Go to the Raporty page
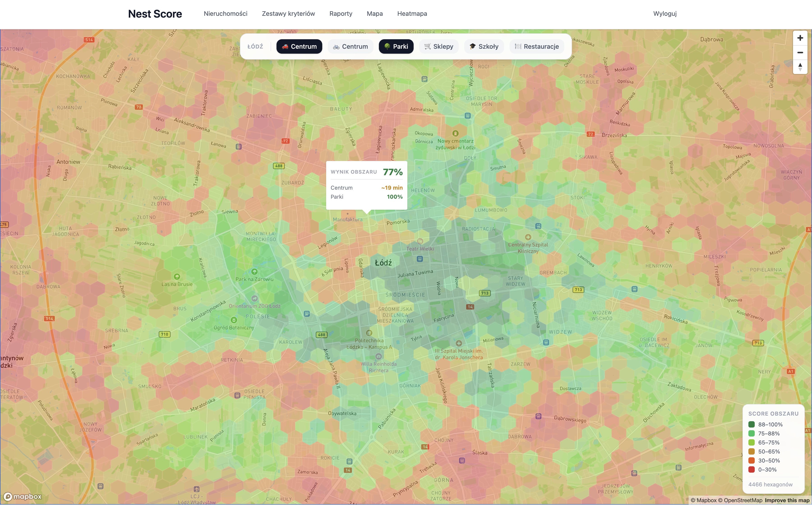Image resolution: width=812 pixels, height=506 pixels. (341, 14)
